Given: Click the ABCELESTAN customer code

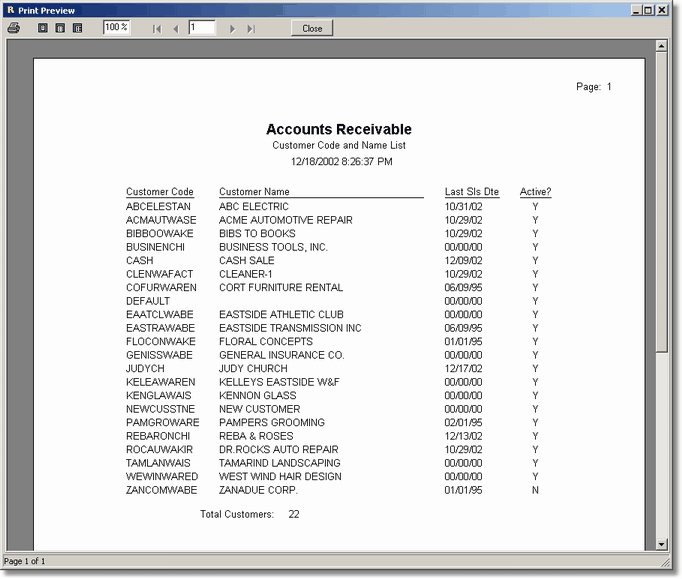Looking at the screenshot, I should click(158, 207).
